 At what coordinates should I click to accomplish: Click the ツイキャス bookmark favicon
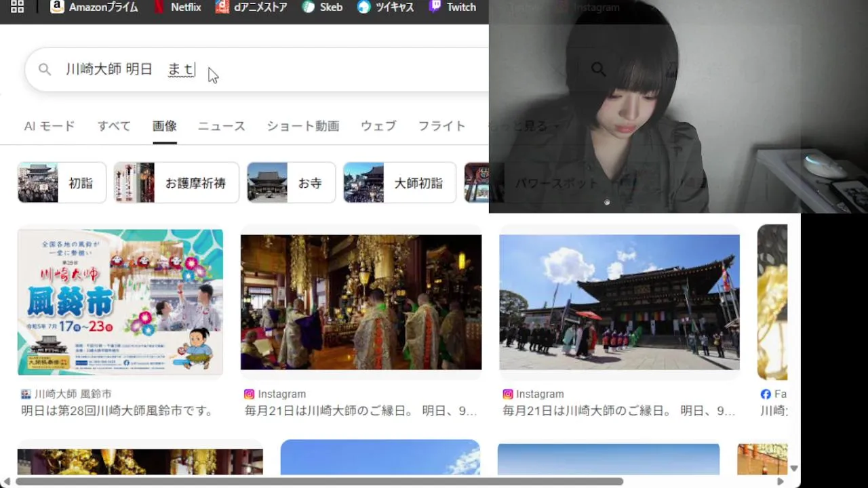point(364,7)
